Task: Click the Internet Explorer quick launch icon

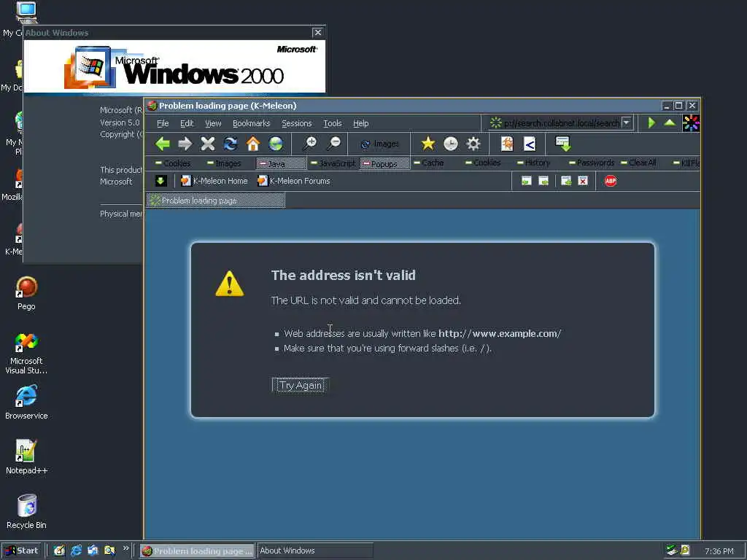Action: (x=76, y=551)
